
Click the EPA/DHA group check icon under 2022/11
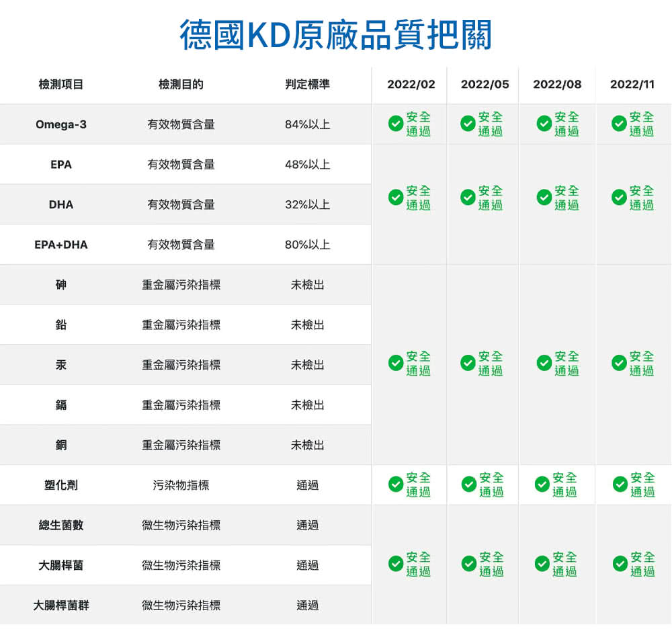coord(619,197)
